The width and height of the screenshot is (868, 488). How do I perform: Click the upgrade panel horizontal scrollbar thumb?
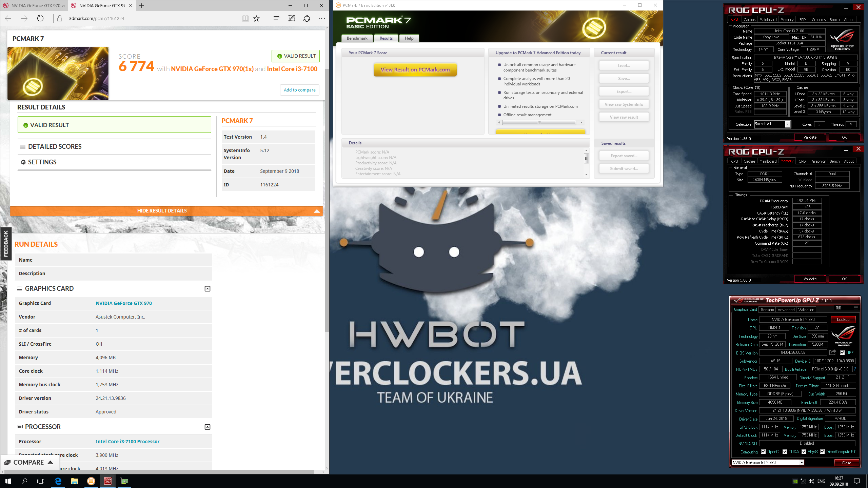(x=539, y=123)
